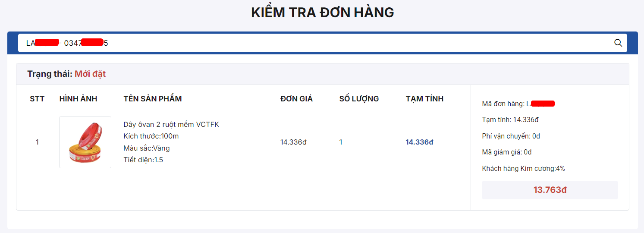Open the electrical wire product thumbnail
The width and height of the screenshot is (644, 233).
[85, 142]
